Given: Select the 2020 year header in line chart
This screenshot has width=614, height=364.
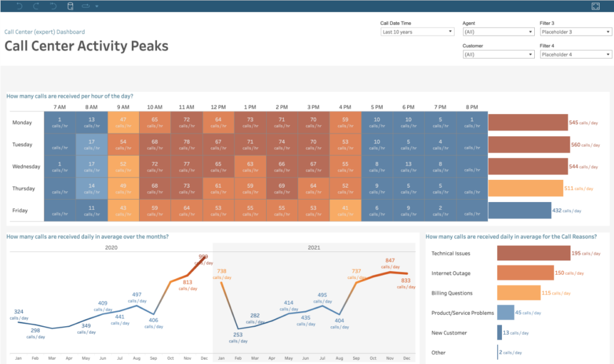Looking at the screenshot, I should click(x=111, y=246).
